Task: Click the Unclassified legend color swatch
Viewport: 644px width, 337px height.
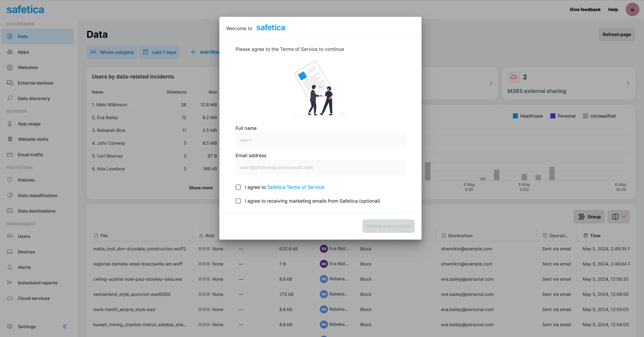Action: [585, 116]
